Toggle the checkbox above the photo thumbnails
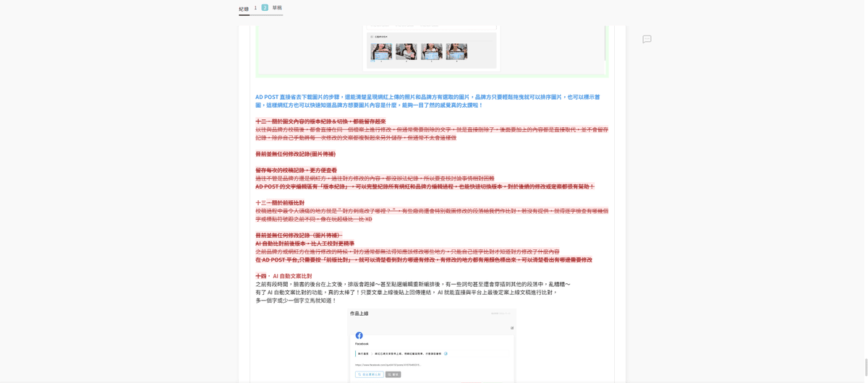The image size is (868, 383). (x=373, y=36)
